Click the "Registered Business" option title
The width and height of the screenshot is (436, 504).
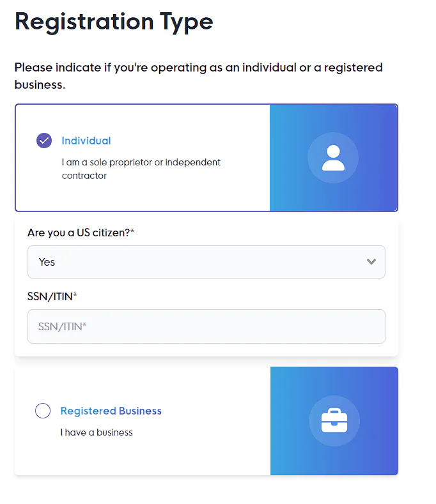111,411
